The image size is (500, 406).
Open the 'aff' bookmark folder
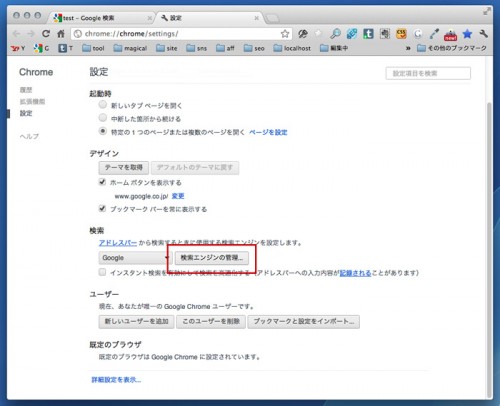pos(225,48)
